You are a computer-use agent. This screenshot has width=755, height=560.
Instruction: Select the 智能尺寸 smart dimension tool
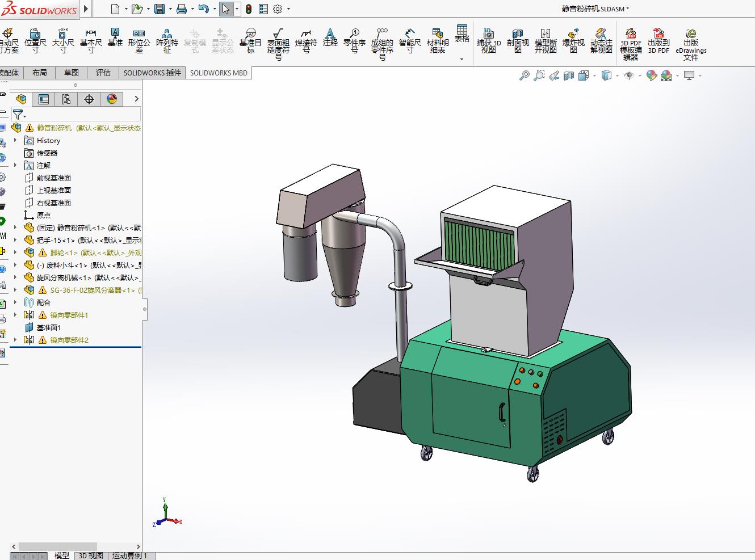[x=410, y=41]
